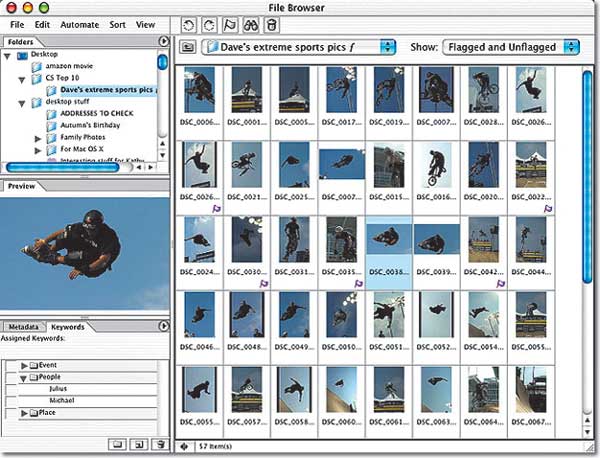This screenshot has height=458, width=600.
Task: Click the Delete File trash toolbar icon
Action: (x=271, y=25)
